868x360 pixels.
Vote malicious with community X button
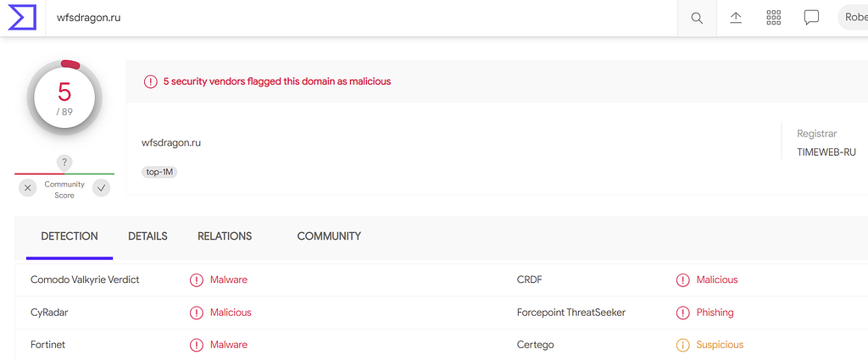[28, 188]
